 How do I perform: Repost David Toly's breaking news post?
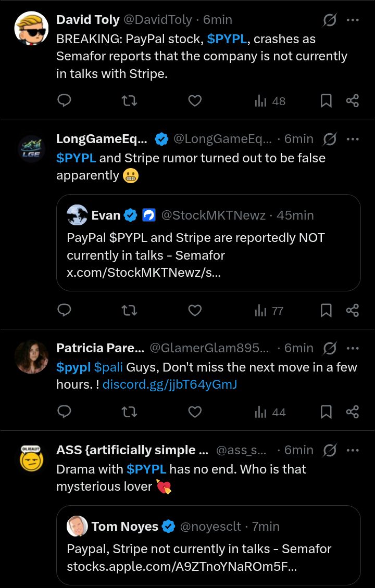click(x=129, y=101)
